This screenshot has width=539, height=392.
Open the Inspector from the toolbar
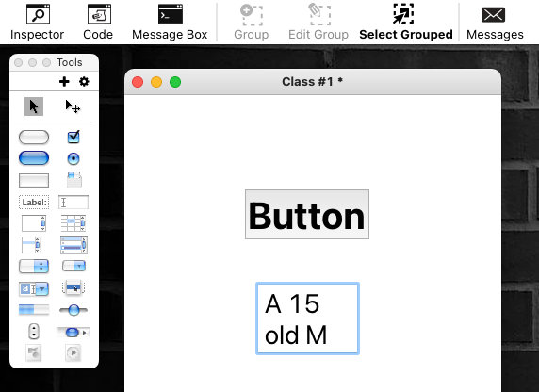(x=37, y=22)
